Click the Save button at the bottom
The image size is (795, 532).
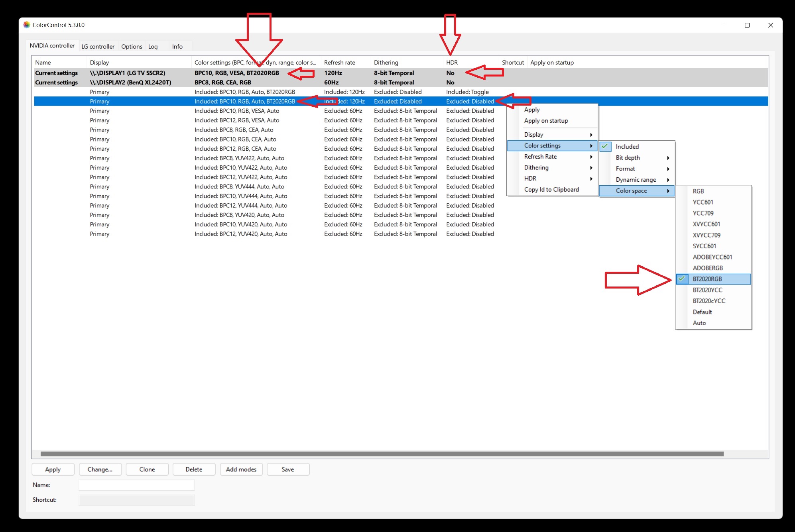coord(288,469)
